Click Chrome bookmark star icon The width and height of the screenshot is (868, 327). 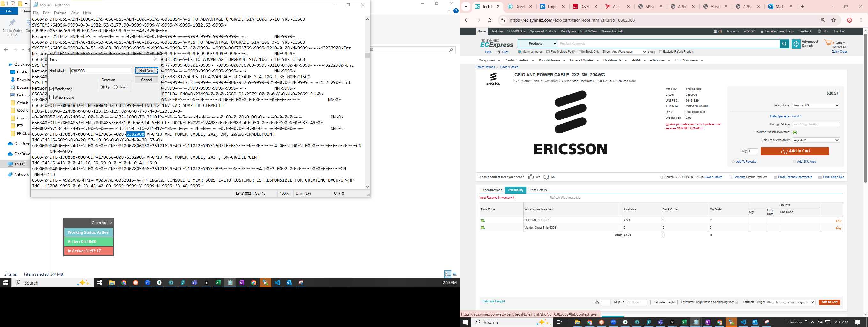point(833,20)
